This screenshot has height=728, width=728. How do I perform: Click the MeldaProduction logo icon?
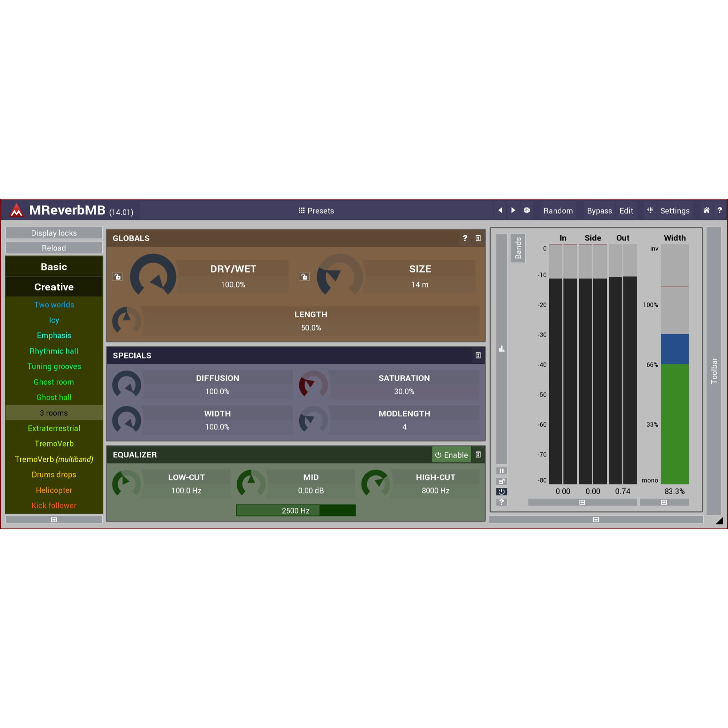[16, 210]
